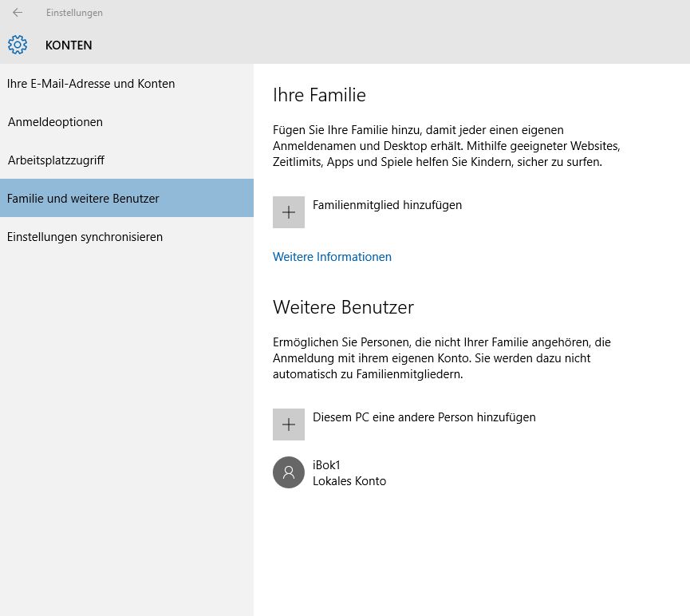The height and width of the screenshot is (616, 690).
Task: Click the plus icon for Familienmitglied hinzufügen
Action: (289, 212)
